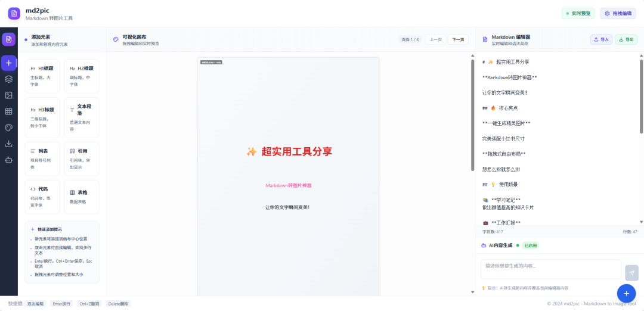This screenshot has width=644, height=311.
Task: Add a 文本段落 element
Action: point(82,118)
